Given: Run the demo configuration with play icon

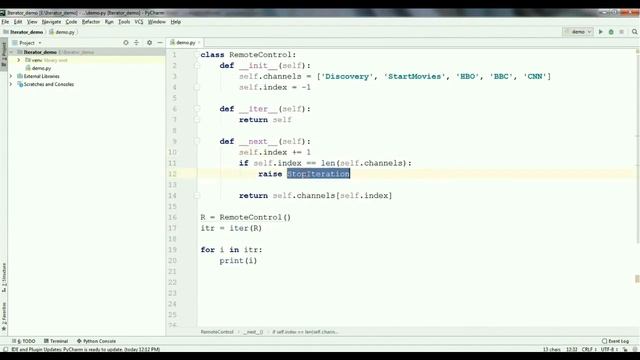Looking at the screenshot, I should [x=600, y=32].
